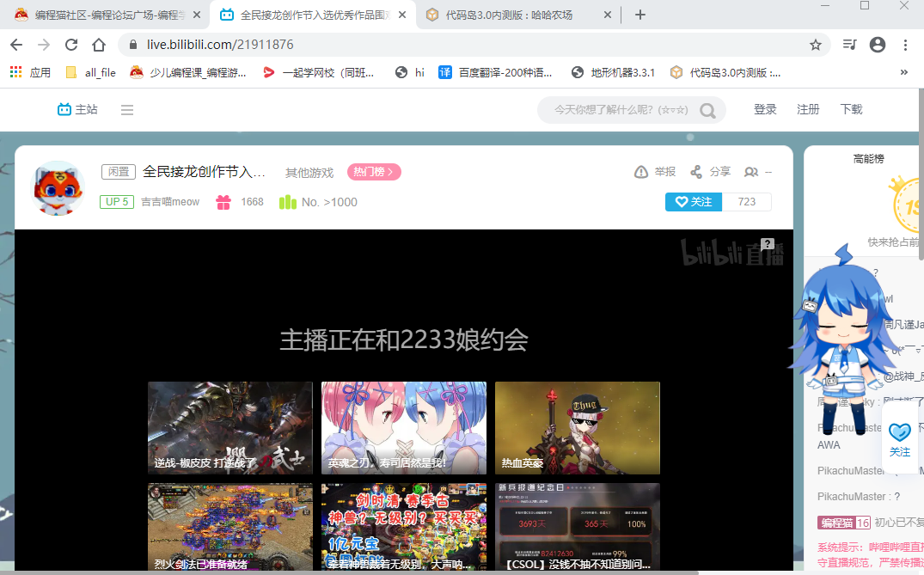Screen dimensions: 924x575
Task: Click the floating heart 关注 button
Action: 900,440
